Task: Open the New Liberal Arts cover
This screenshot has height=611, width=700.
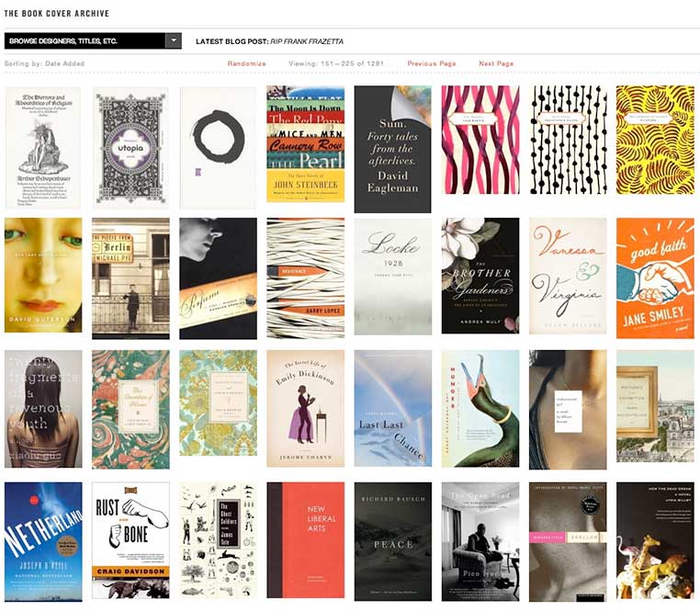Action: (x=306, y=540)
